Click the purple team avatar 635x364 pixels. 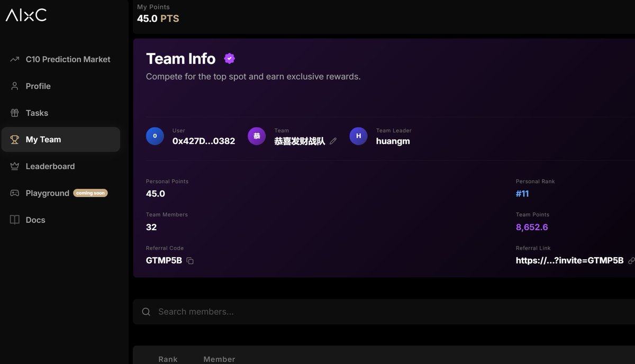tap(257, 136)
